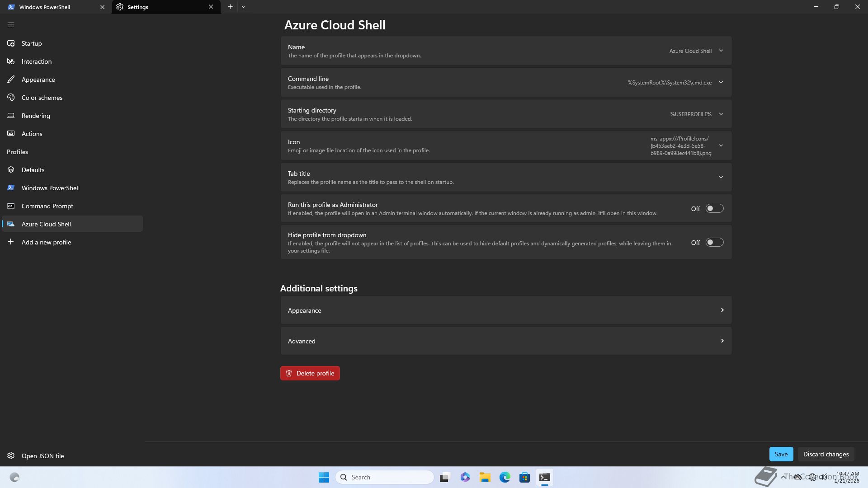Open the Actions keyboard settings
The height and width of the screenshot is (488, 868).
coord(32,134)
